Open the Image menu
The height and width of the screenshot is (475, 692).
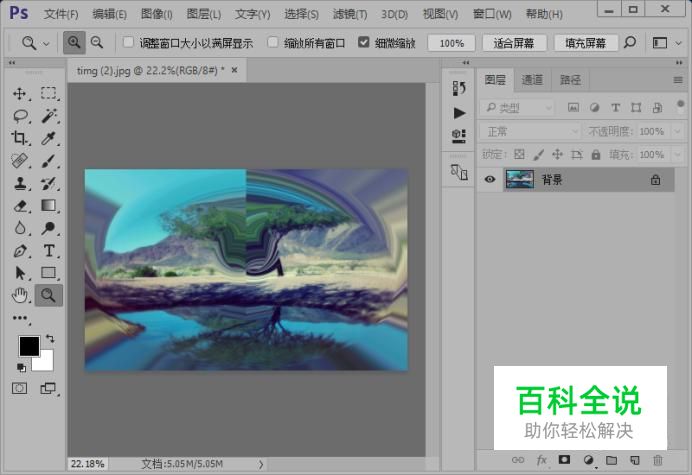pyautogui.click(x=156, y=14)
